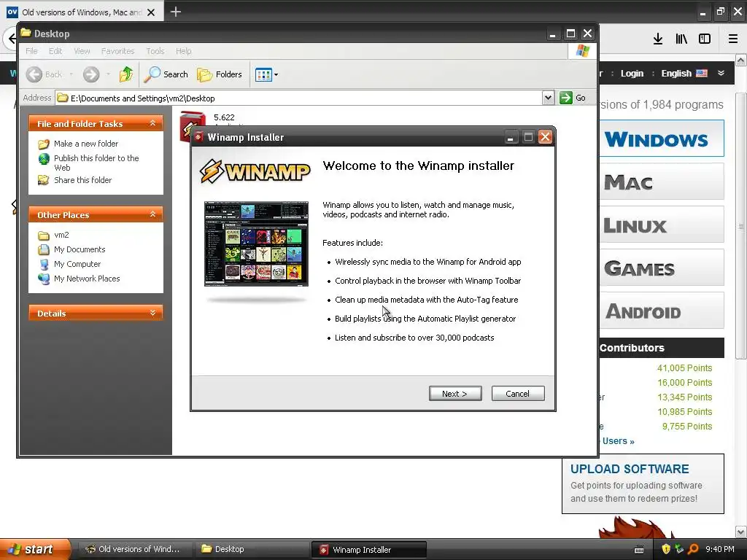747x560 pixels.
Task: Click the Go button next to address bar
Action: 573,98
